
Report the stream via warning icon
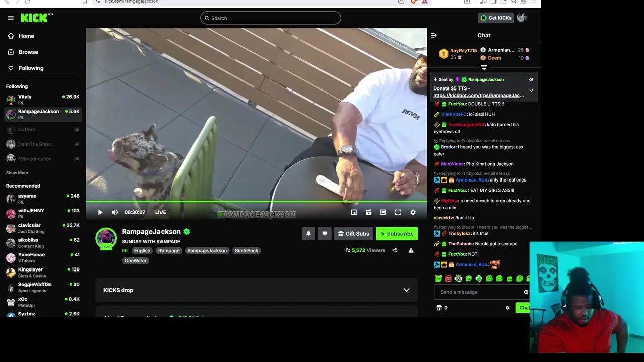click(x=411, y=250)
